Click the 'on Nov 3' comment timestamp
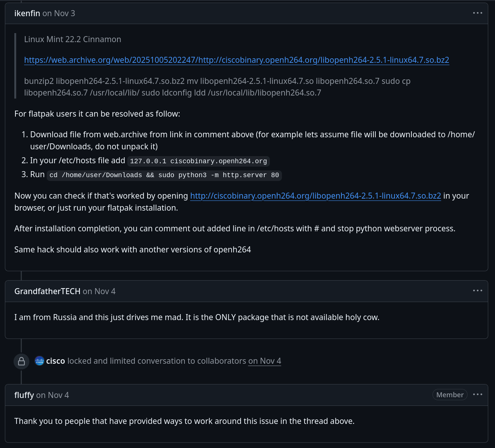This screenshot has width=495, height=448. tap(59, 14)
